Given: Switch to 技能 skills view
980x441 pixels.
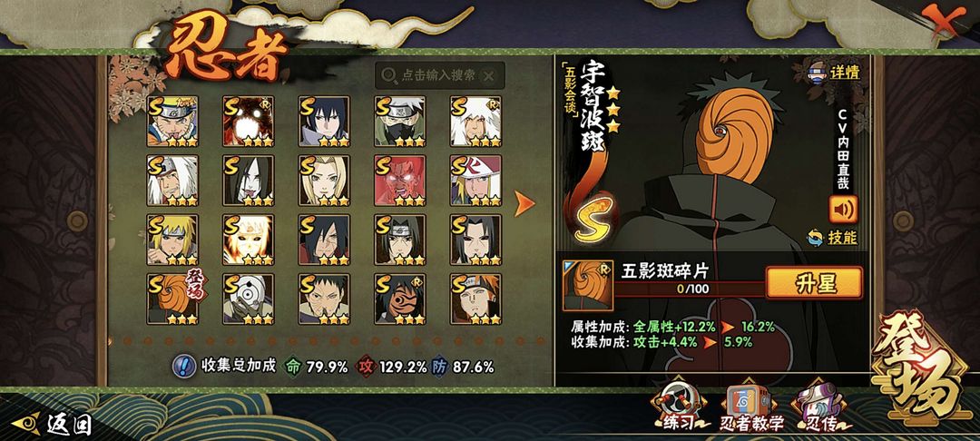Looking at the screenshot, I should click(832, 238).
